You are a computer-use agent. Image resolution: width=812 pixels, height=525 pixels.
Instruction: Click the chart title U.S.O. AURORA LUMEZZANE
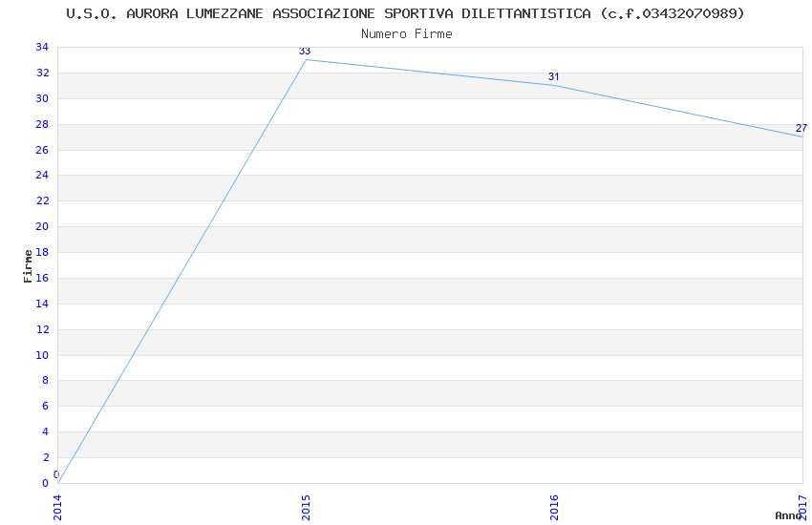click(405, 13)
